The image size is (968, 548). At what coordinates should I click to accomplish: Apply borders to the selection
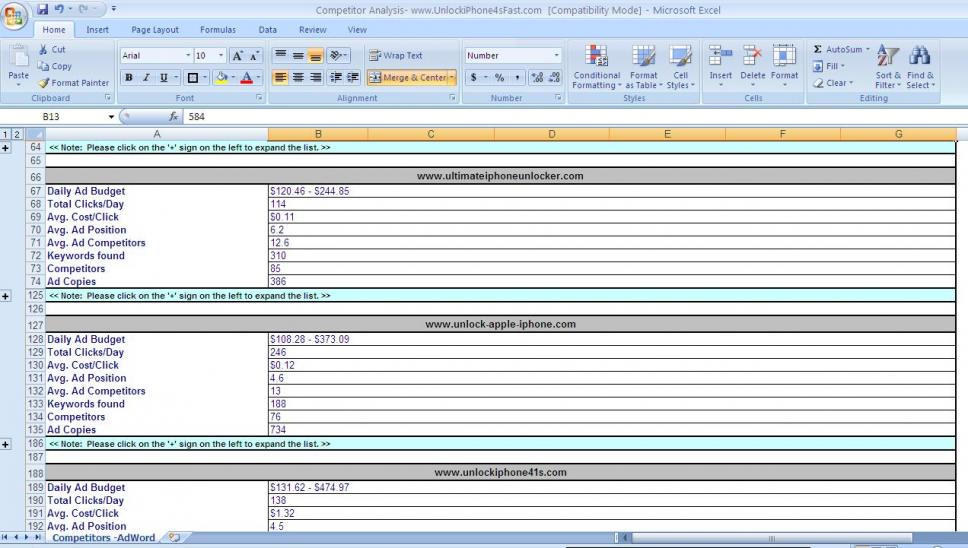[193, 78]
